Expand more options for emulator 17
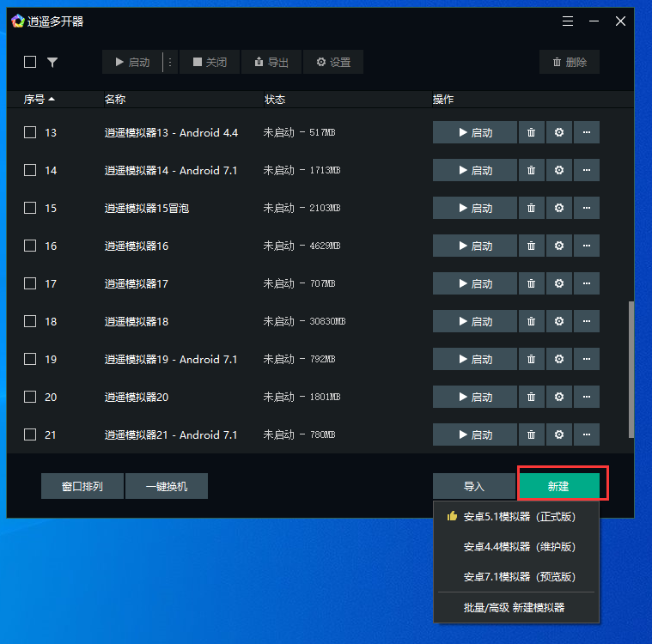 click(587, 283)
